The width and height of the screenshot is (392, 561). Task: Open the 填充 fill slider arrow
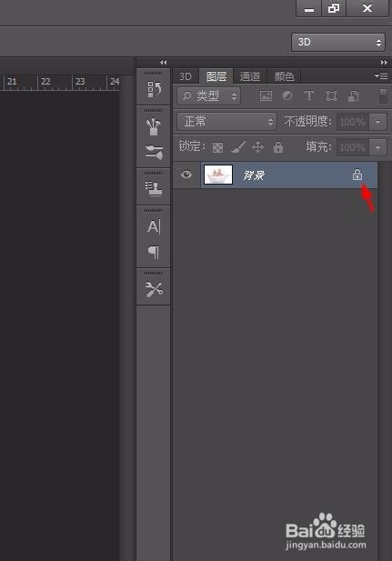coord(378,147)
